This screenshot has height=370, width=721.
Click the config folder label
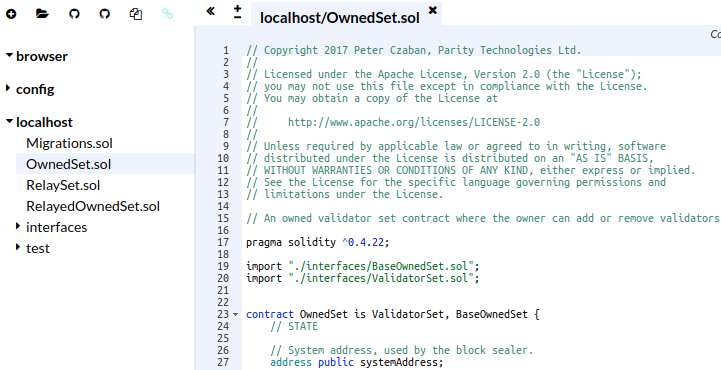tap(35, 89)
